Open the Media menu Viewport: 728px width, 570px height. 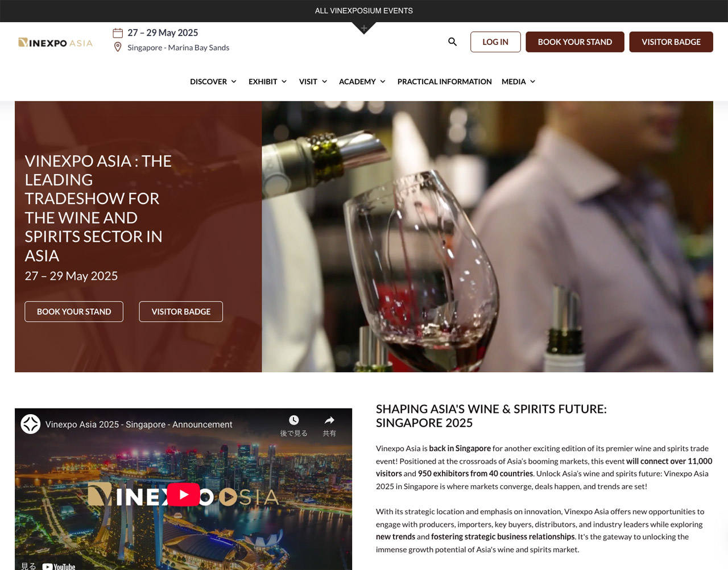tap(519, 81)
